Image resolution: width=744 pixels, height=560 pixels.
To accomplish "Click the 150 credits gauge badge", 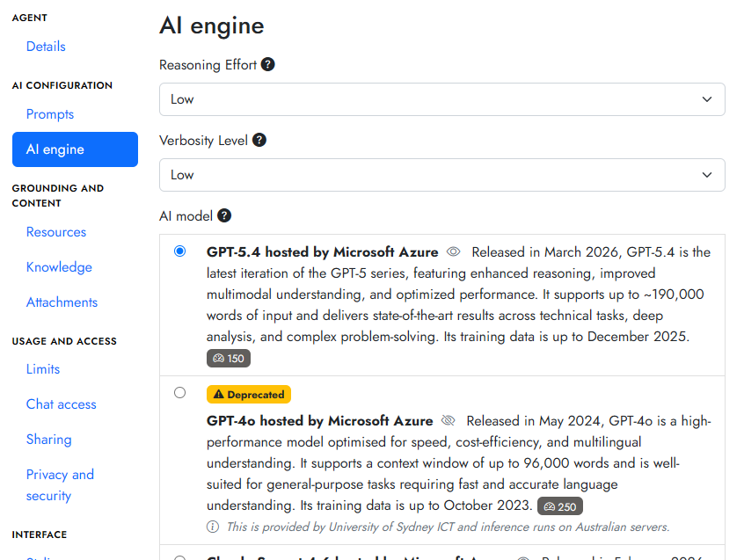I will click(229, 359).
